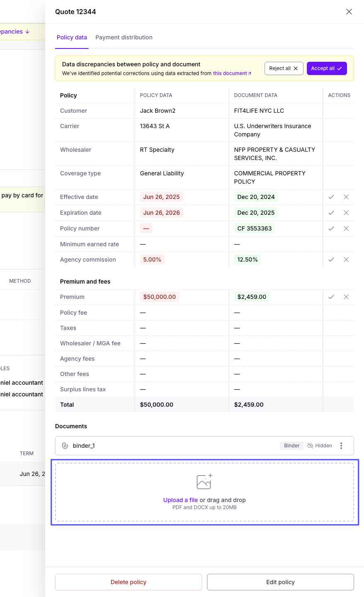Click the discrepancies sort arrow in background page

click(x=27, y=32)
